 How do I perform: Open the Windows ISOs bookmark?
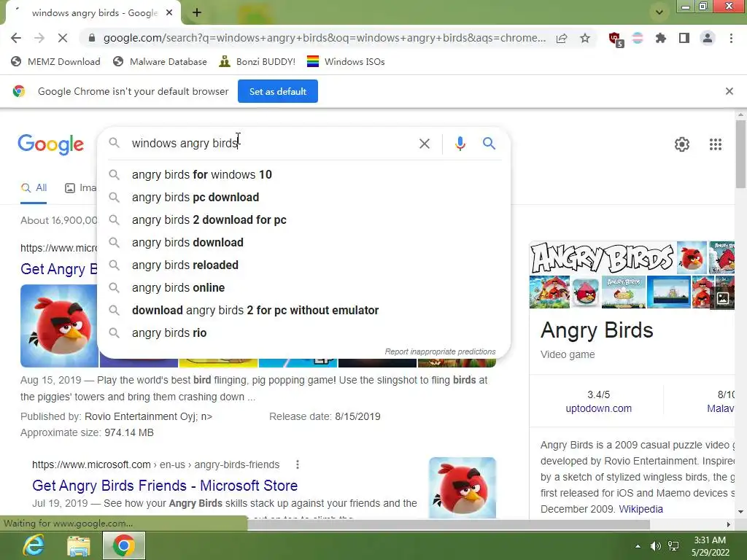tap(346, 61)
